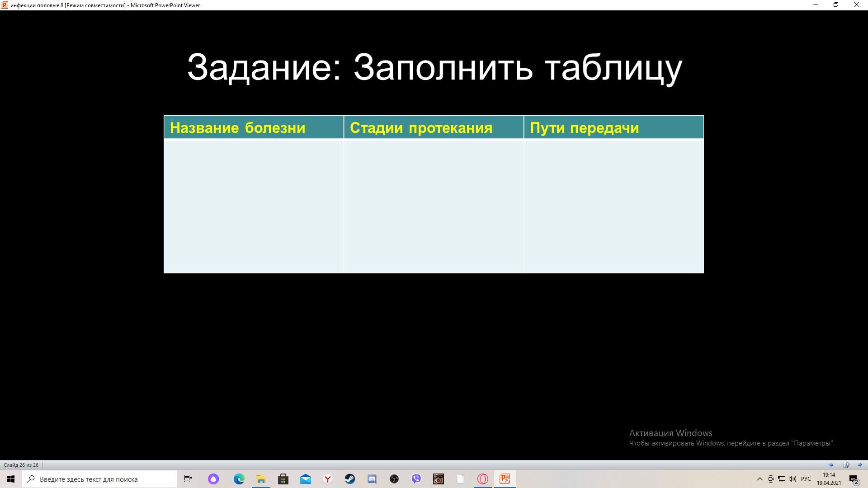Click PowerPoint Viewer taskbar button
The height and width of the screenshot is (488, 868).
point(505,479)
